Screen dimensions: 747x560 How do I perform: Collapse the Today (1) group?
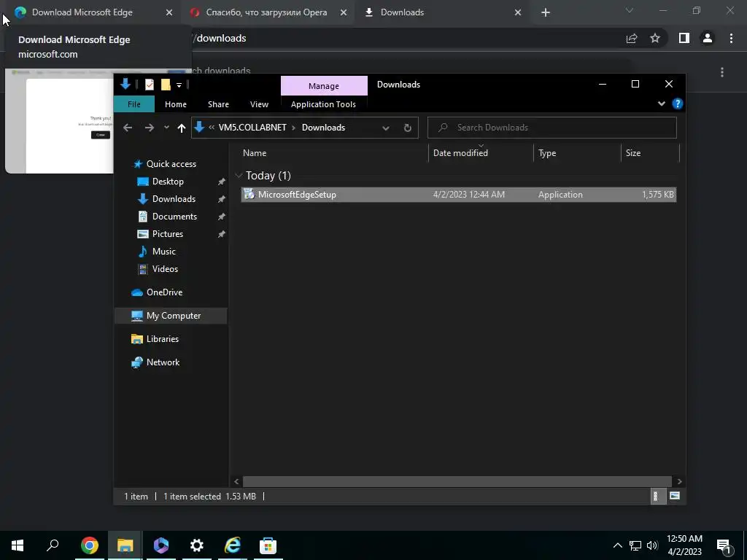click(239, 176)
